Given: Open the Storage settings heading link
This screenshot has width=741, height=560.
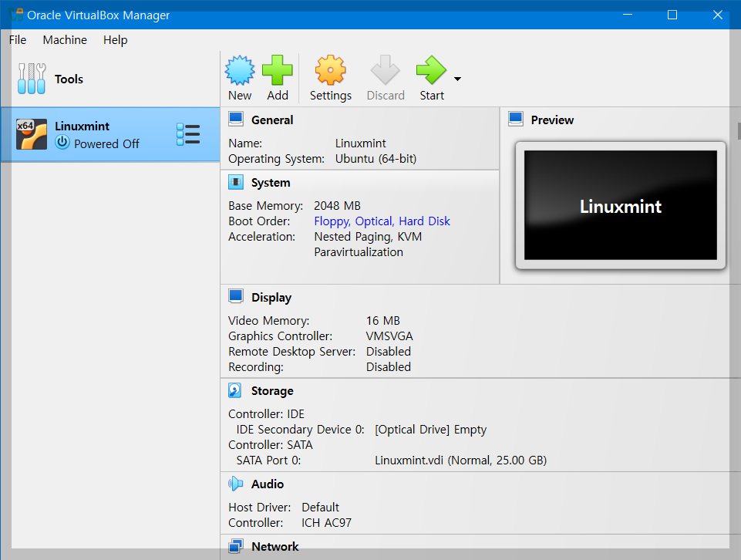Looking at the screenshot, I should point(272,391).
